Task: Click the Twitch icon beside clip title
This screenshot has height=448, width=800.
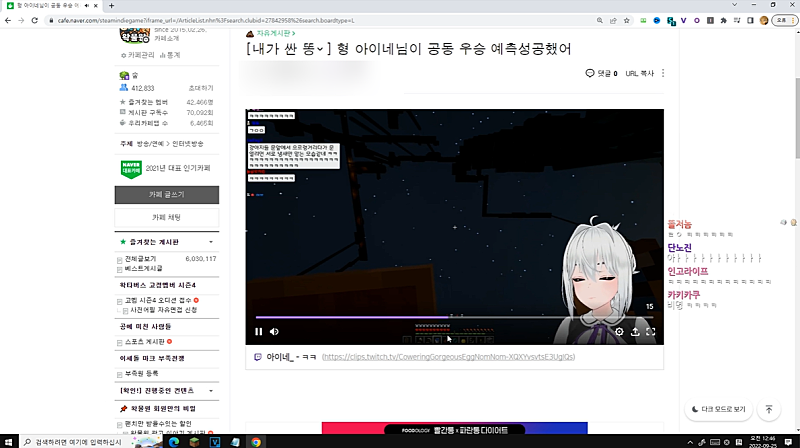Action: click(x=258, y=357)
